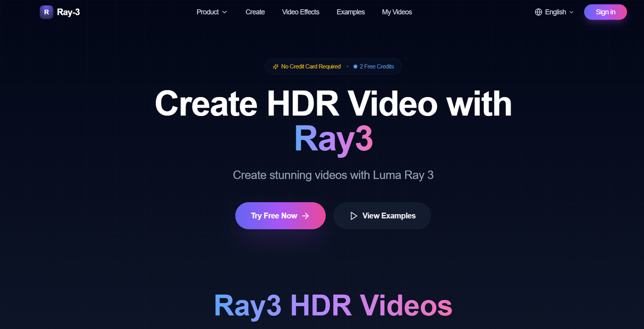Click the 2 Free Credits text

click(x=377, y=66)
